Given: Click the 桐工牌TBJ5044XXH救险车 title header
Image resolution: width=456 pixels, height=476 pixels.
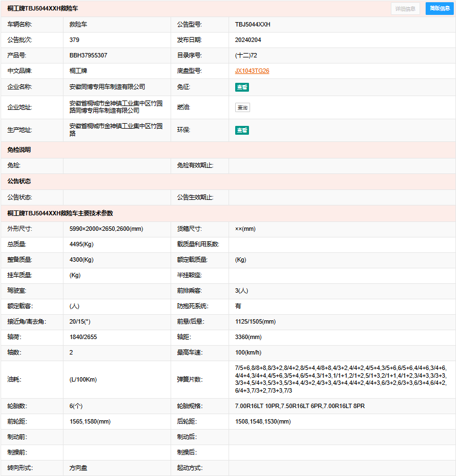Looking at the screenshot, I should [43, 9].
